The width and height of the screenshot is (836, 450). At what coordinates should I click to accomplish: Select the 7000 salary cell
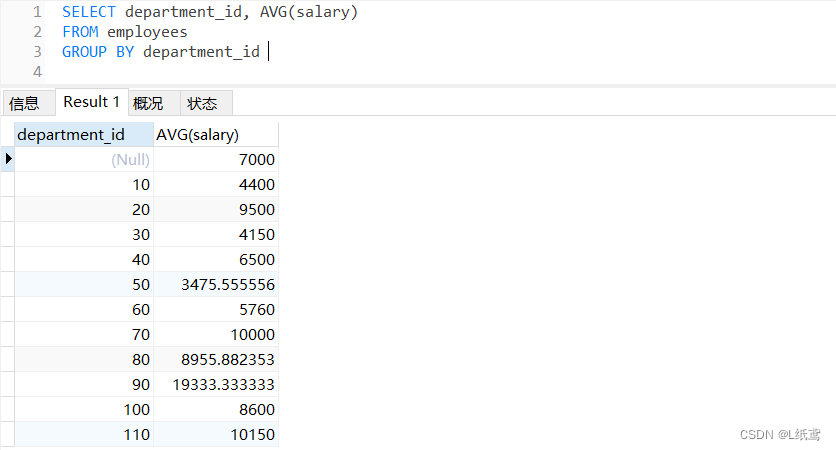click(216, 159)
